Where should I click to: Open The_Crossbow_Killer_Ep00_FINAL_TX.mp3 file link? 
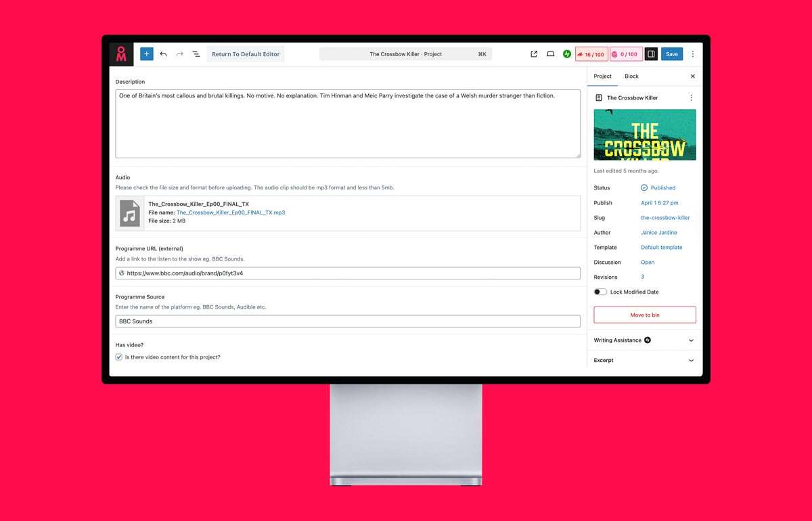click(x=231, y=212)
